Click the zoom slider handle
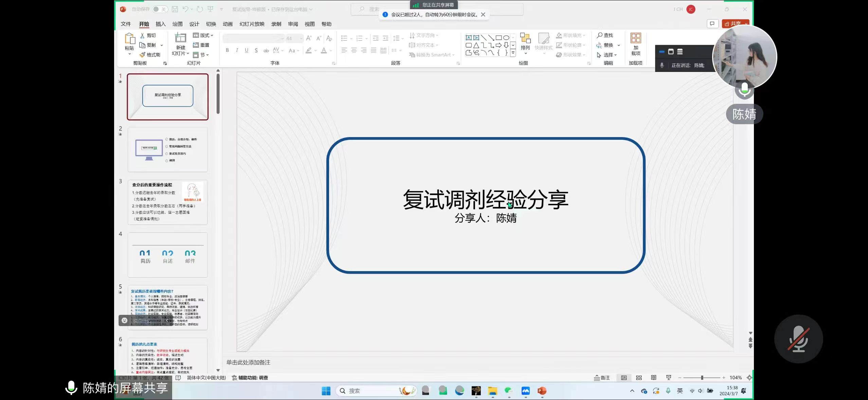 702,378
